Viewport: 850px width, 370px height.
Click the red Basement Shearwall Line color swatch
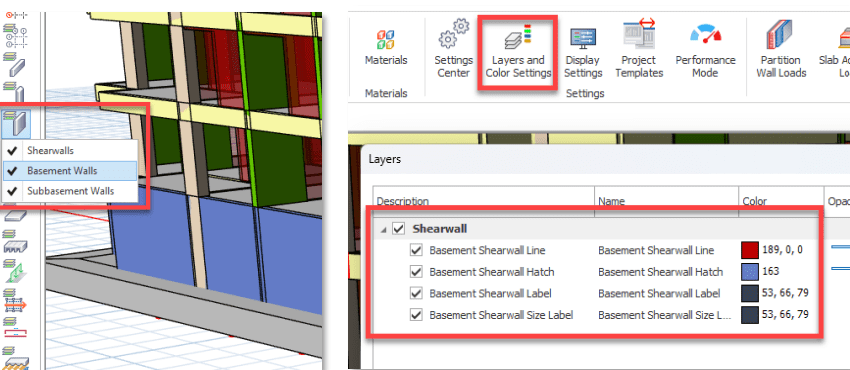coord(749,250)
